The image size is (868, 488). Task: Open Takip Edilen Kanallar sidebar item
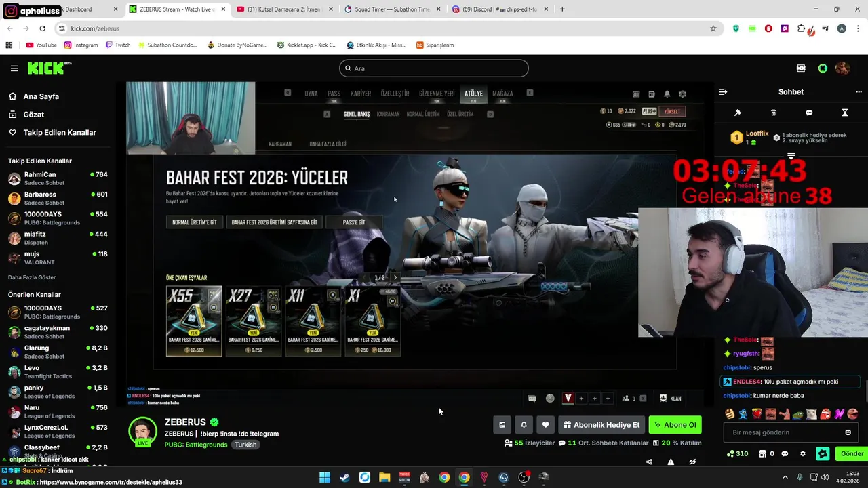58,133
